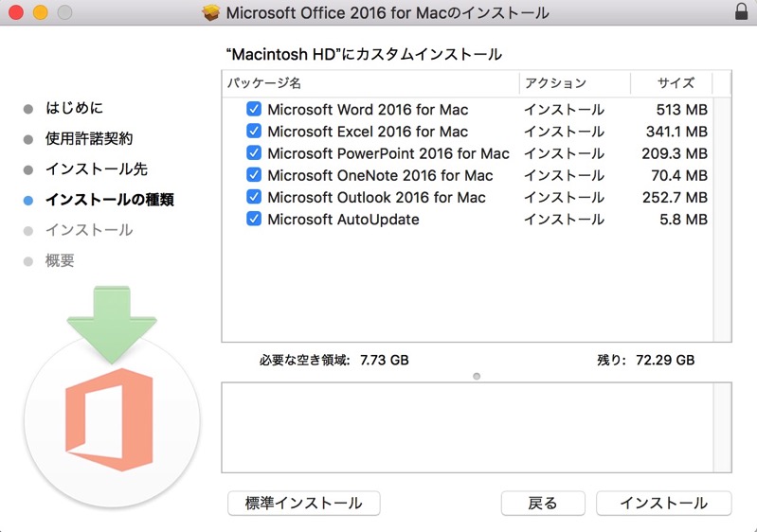Click the Microsoft OneNote 2016 for Mac name
This screenshot has width=757, height=532.
coord(381,175)
